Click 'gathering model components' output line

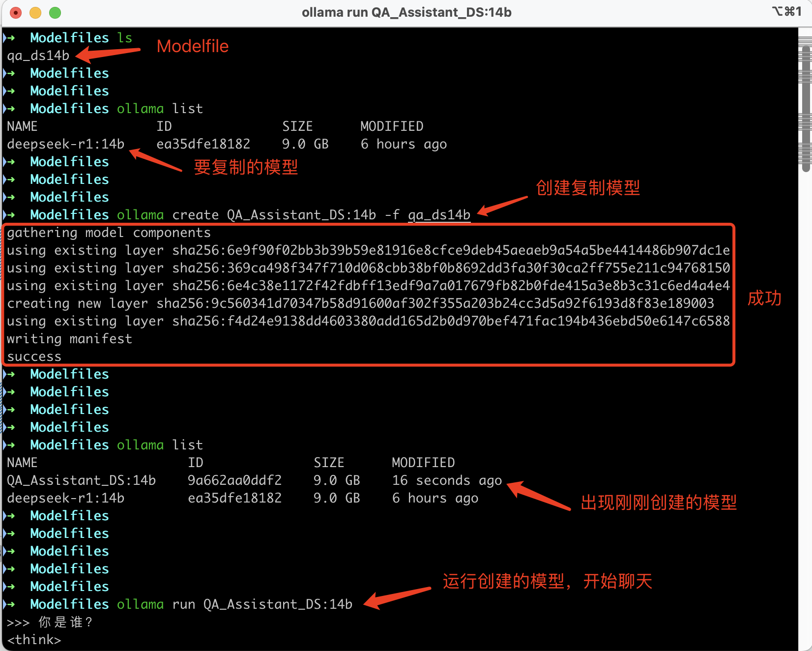[x=109, y=233]
